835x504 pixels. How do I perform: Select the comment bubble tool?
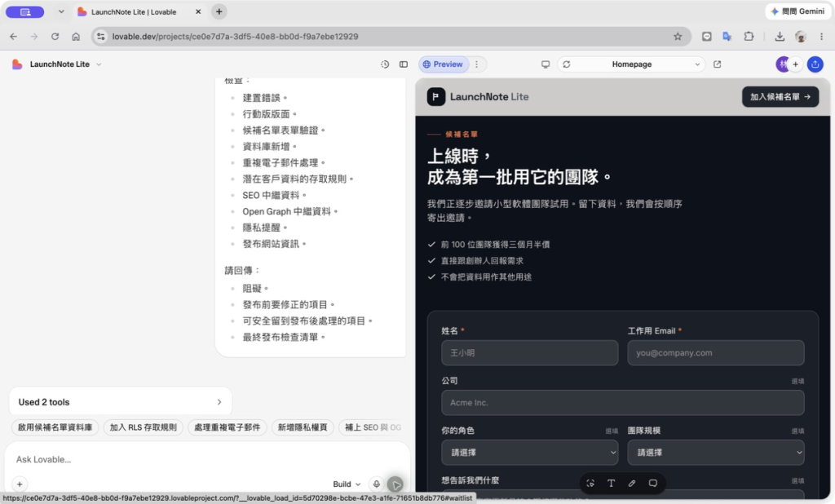(653, 484)
